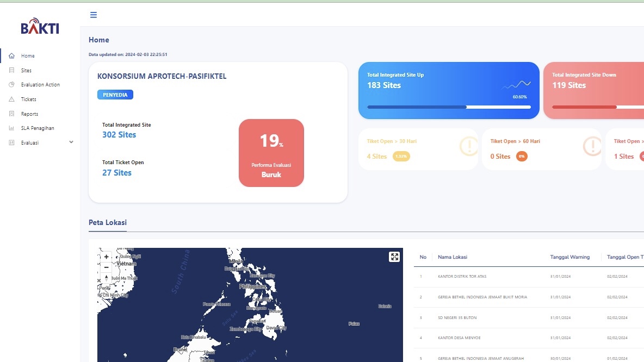
Task: Select the KANTOR DISTRIK TOR ATAS row
Action: click(x=462, y=277)
